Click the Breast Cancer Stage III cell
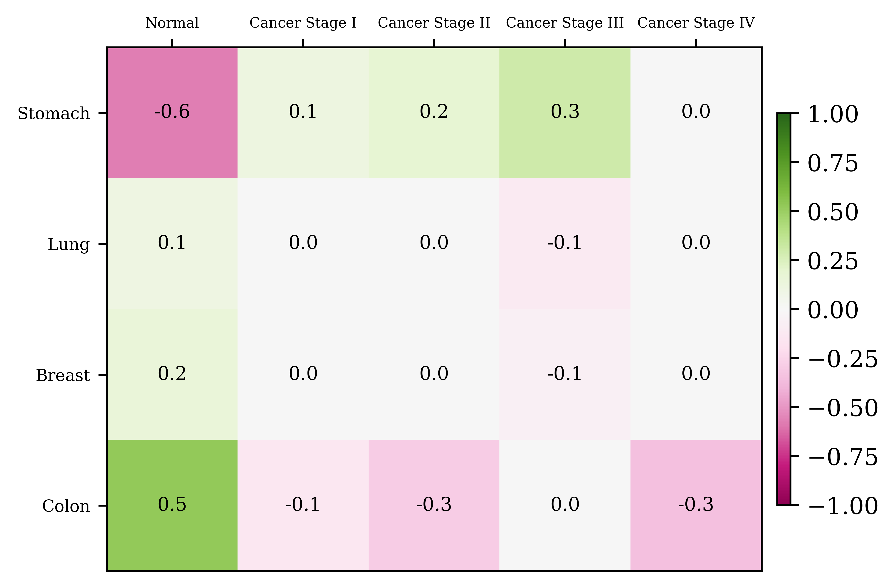The width and height of the screenshot is (896, 588). pyautogui.click(x=565, y=374)
